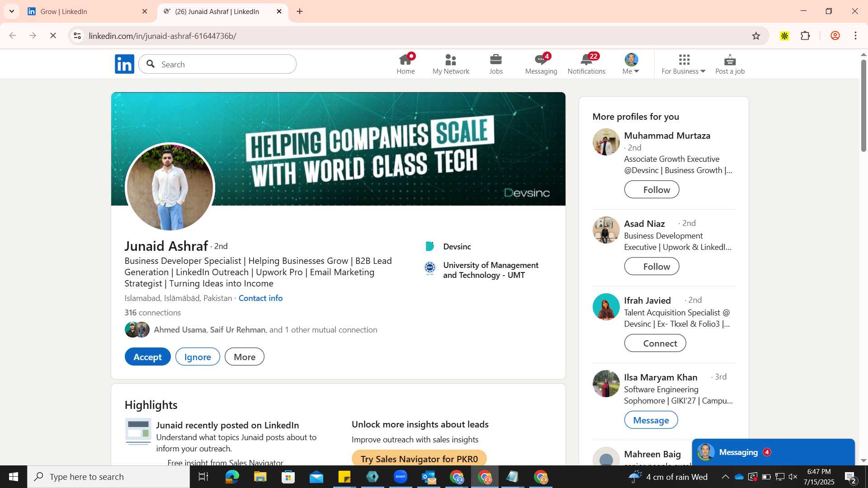Switch to the Grow | LinkedIn tab

87,11
